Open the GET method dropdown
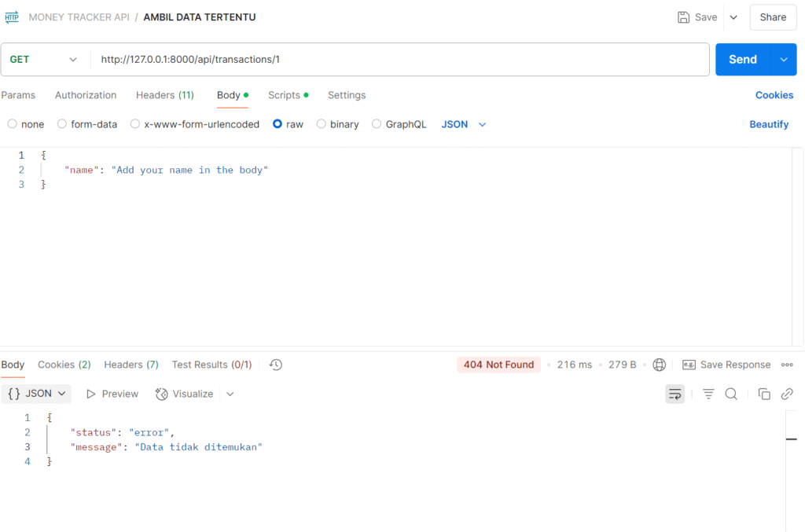805x532 pixels. (x=44, y=60)
